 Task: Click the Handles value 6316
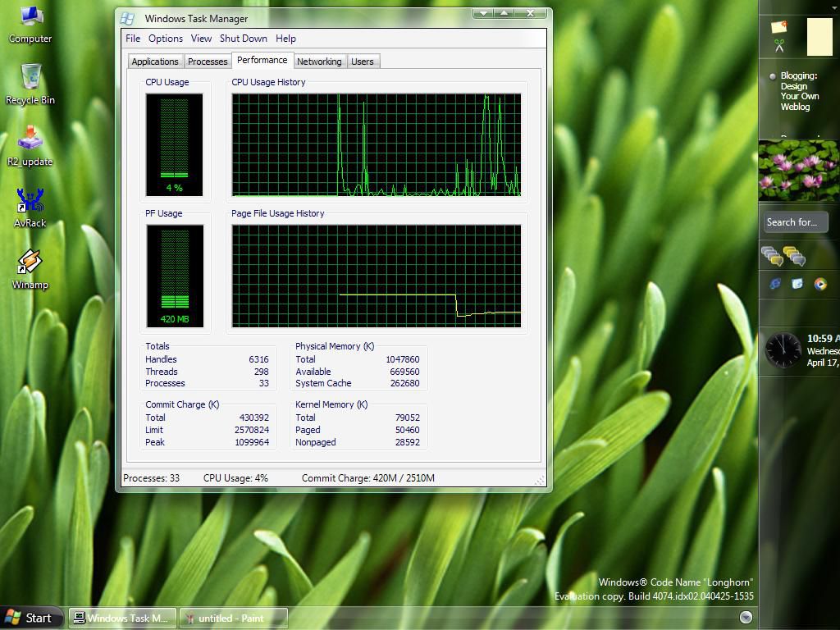coord(258,359)
